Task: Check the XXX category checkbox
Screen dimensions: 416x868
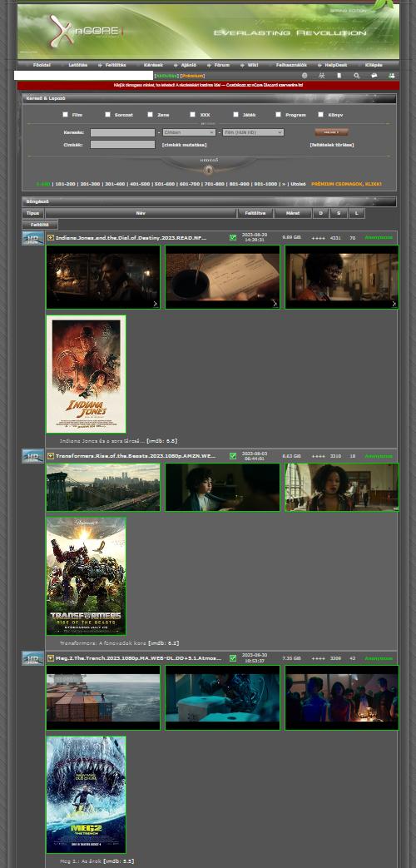Action: 192,115
